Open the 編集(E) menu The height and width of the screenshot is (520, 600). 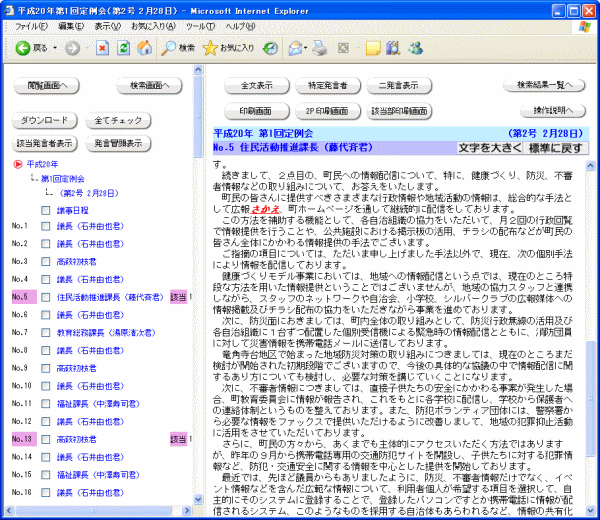pos(71,26)
